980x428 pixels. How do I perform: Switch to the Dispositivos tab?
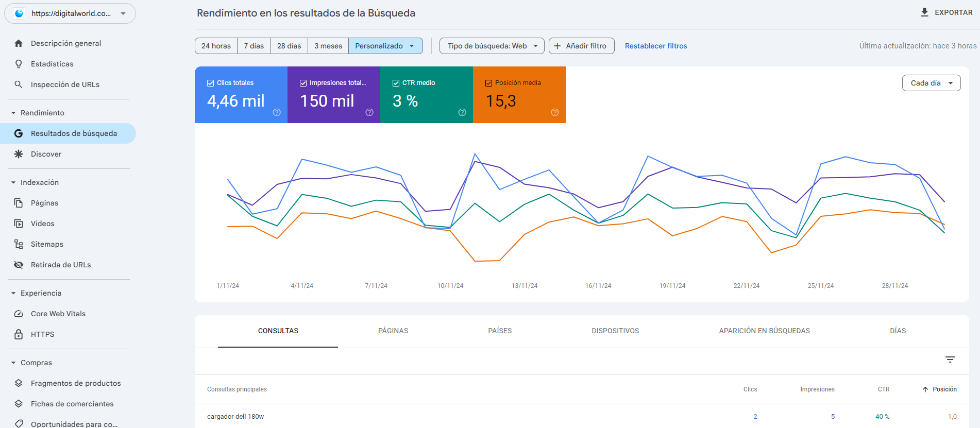pyautogui.click(x=615, y=331)
